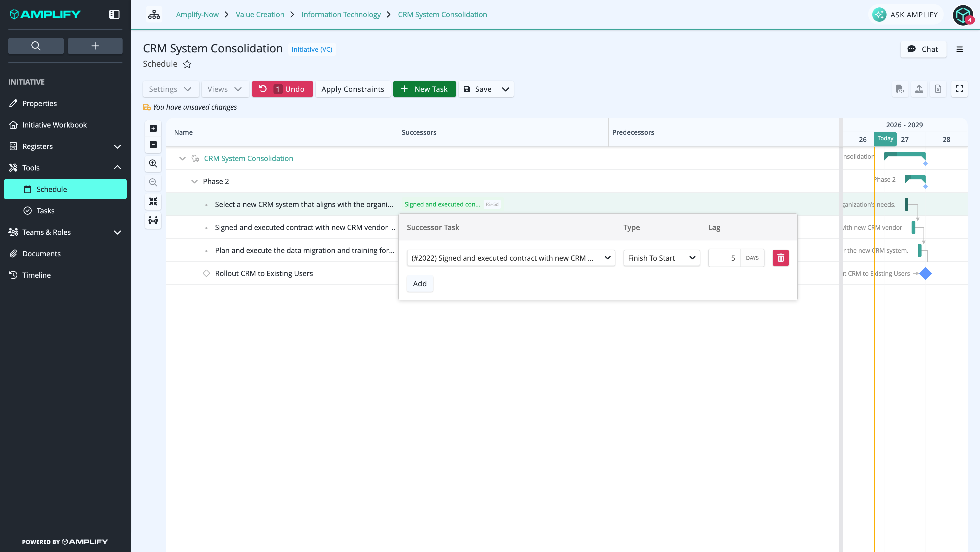Change the Finish To Start type dropdown
This screenshot has width=980, height=552.
point(662,258)
